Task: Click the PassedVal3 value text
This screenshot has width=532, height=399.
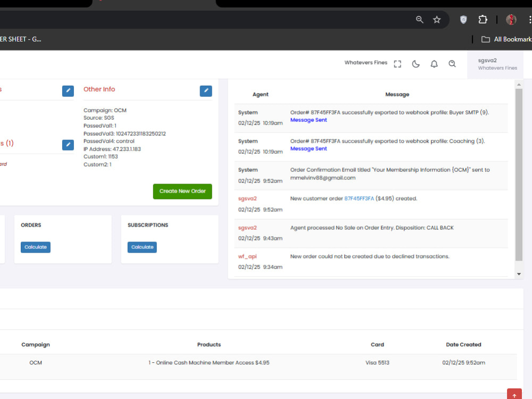Action: pos(141,134)
